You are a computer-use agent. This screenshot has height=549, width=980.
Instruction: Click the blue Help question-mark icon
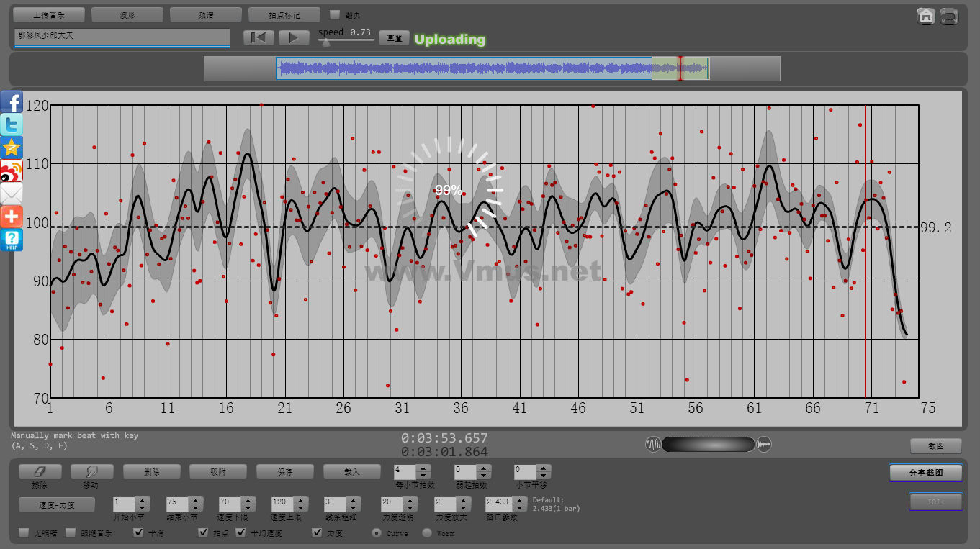pyautogui.click(x=12, y=240)
